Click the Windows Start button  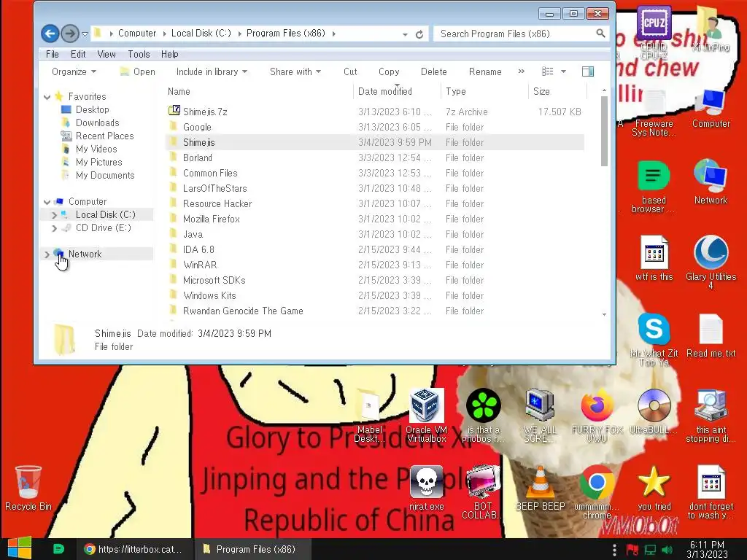coord(20,548)
